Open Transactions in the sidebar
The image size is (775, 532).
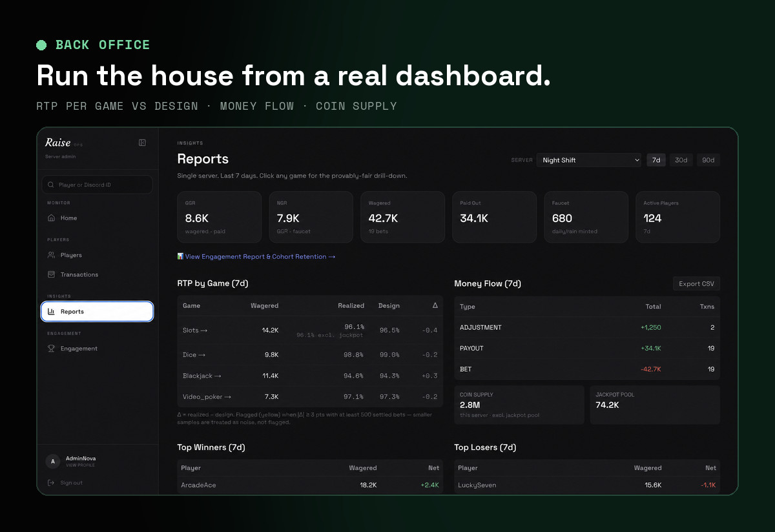tap(98, 274)
